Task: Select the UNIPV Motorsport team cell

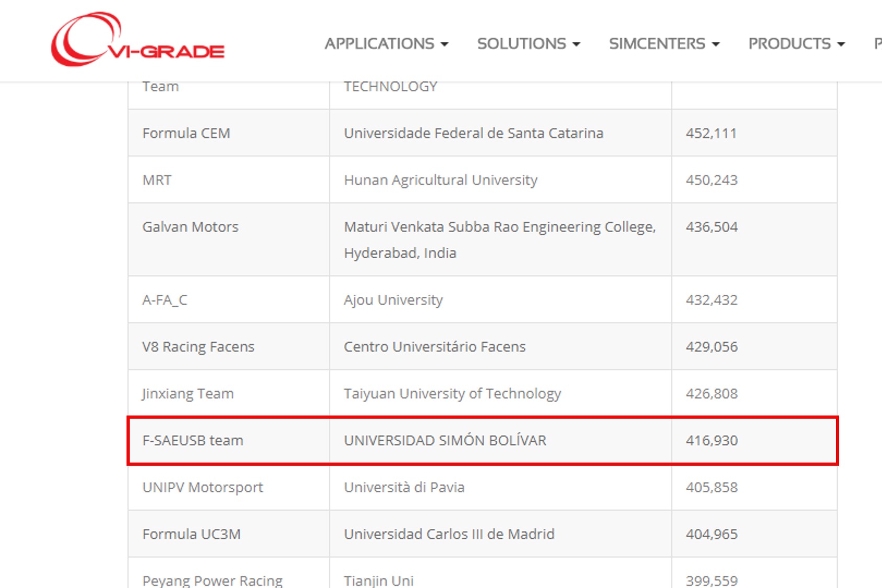Action: (229, 487)
